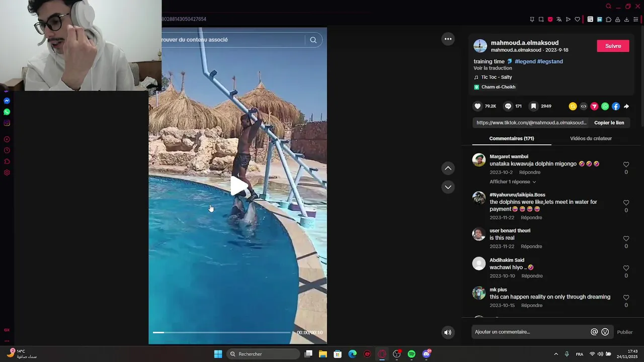This screenshot has width=644, height=362.
Task: Switch to Commentaires (171) tab
Action: point(512,138)
